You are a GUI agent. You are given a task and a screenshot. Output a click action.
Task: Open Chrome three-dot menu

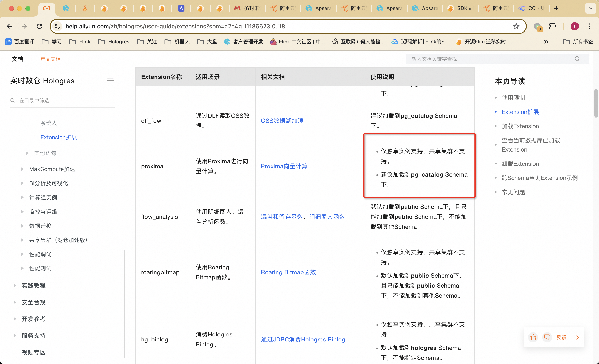[x=590, y=26]
